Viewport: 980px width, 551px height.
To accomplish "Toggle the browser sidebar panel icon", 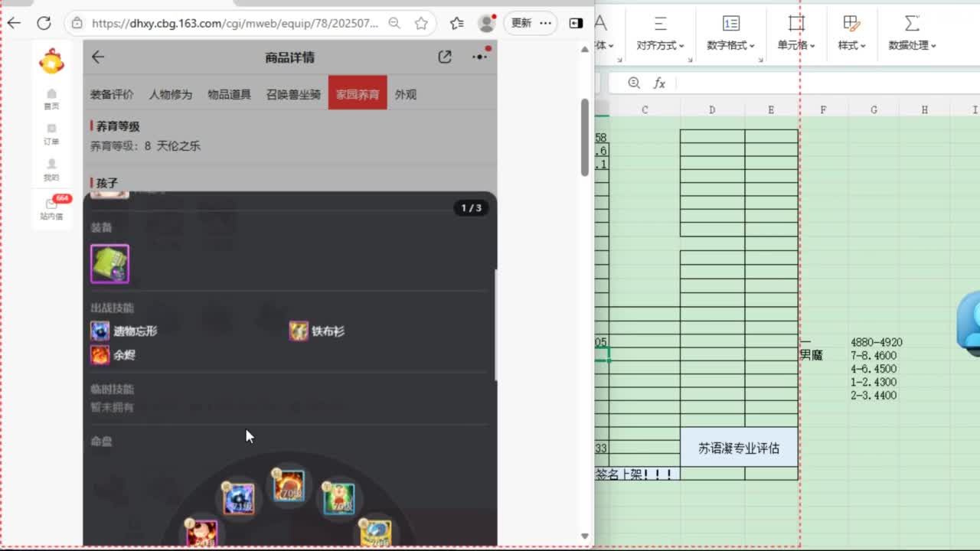I will [577, 23].
